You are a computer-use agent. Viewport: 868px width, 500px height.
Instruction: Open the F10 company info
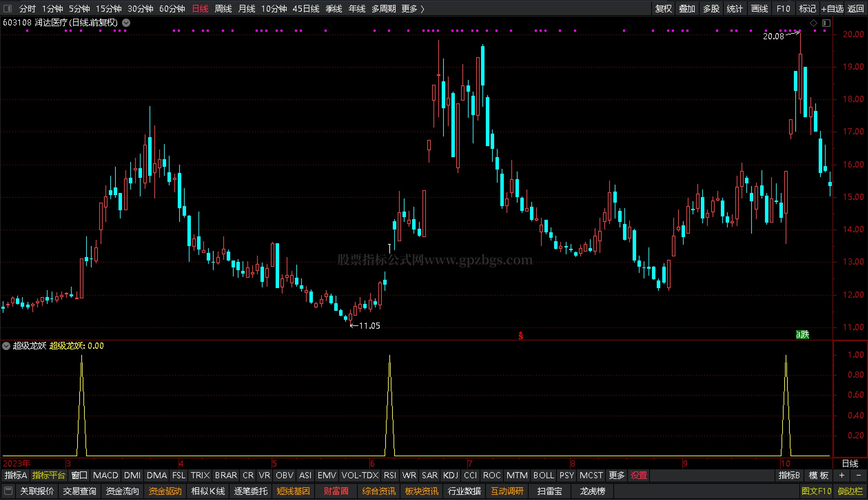coord(783,9)
